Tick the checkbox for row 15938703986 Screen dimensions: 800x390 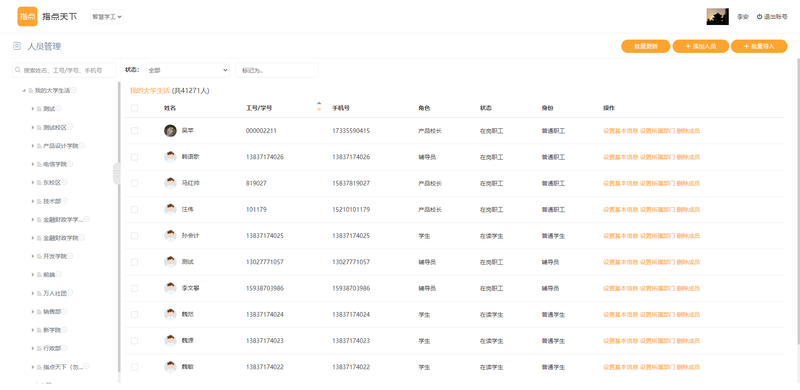(x=134, y=288)
